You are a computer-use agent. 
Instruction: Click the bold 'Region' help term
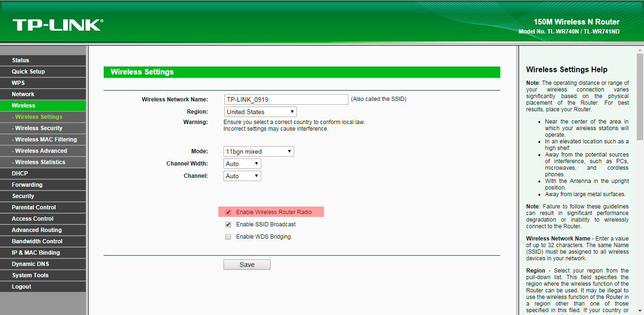[536, 271]
